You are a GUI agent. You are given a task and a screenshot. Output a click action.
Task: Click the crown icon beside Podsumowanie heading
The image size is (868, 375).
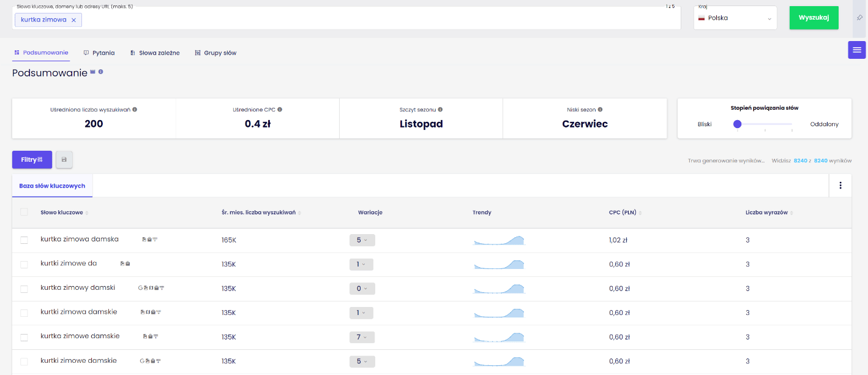93,72
